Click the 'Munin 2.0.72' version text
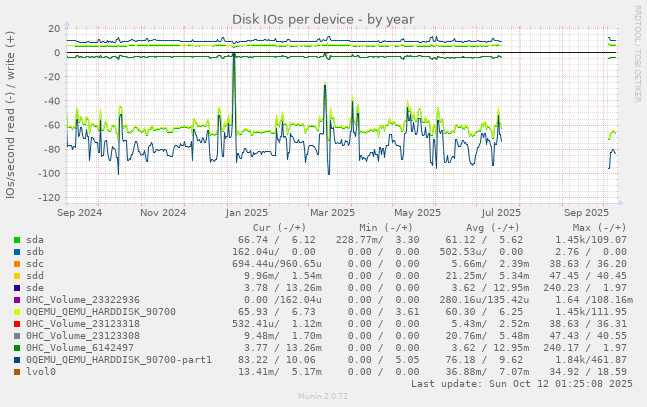Screen dimensions: 647x407 point(323,398)
